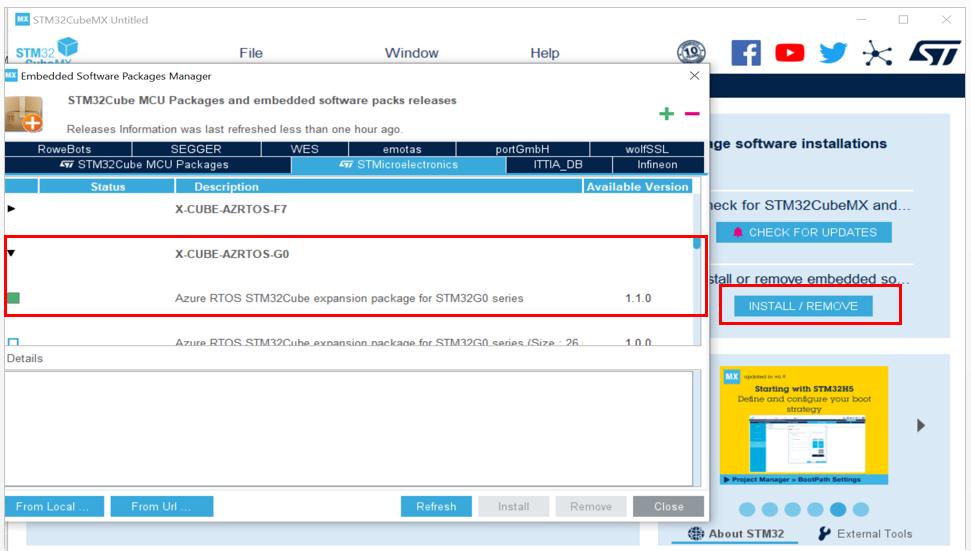Open the Help menu
The image size is (971, 551).
(x=545, y=53)
